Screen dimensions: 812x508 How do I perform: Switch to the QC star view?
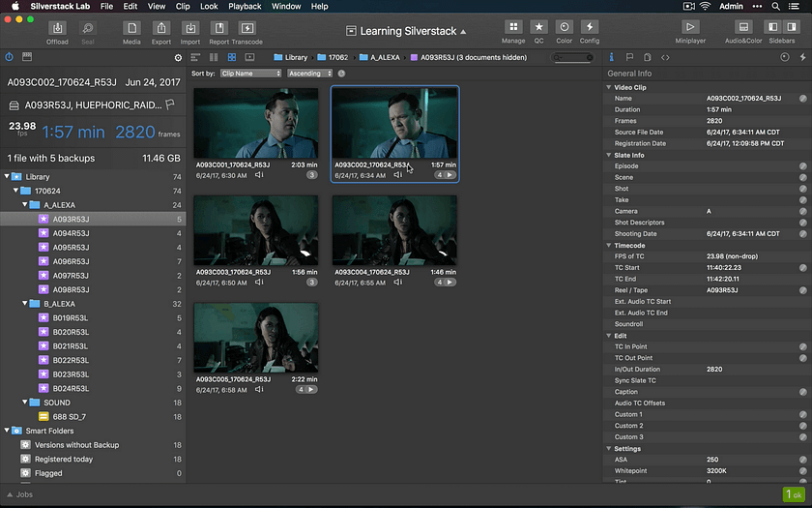[x=539, y=27]
